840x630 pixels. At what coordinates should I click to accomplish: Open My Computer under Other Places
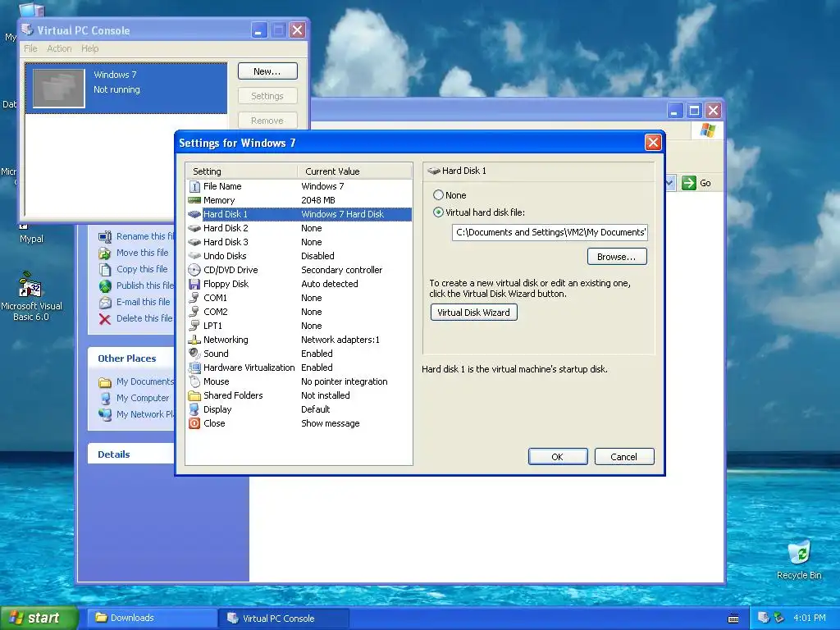tap(143, 398)
